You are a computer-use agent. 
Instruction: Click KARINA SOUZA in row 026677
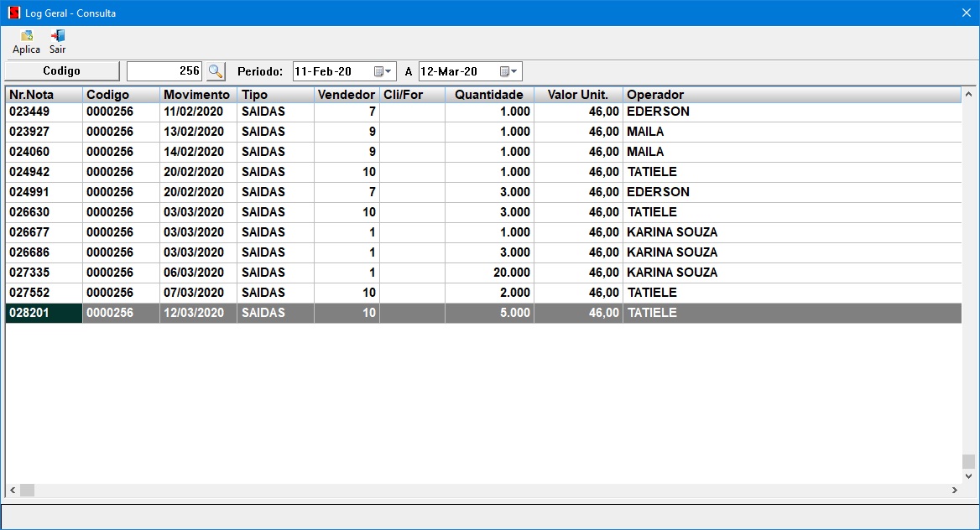pyautogui.click(x=672, y=232)
